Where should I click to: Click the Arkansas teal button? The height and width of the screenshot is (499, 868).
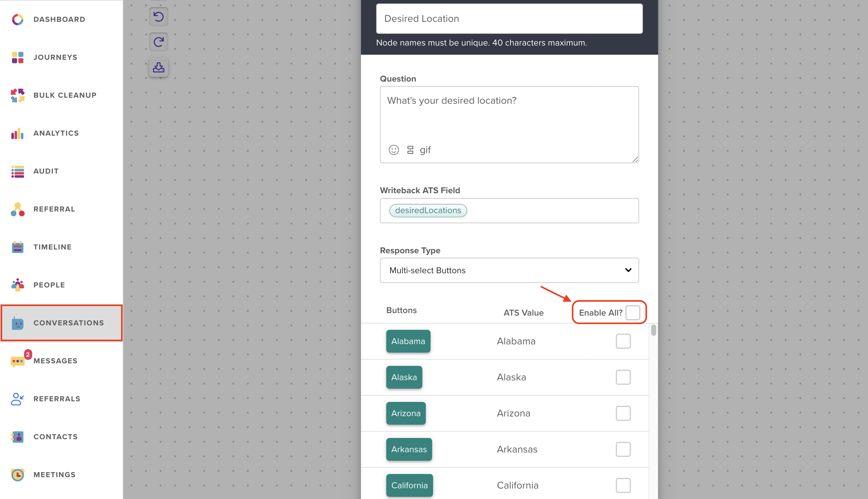point(409,449)
